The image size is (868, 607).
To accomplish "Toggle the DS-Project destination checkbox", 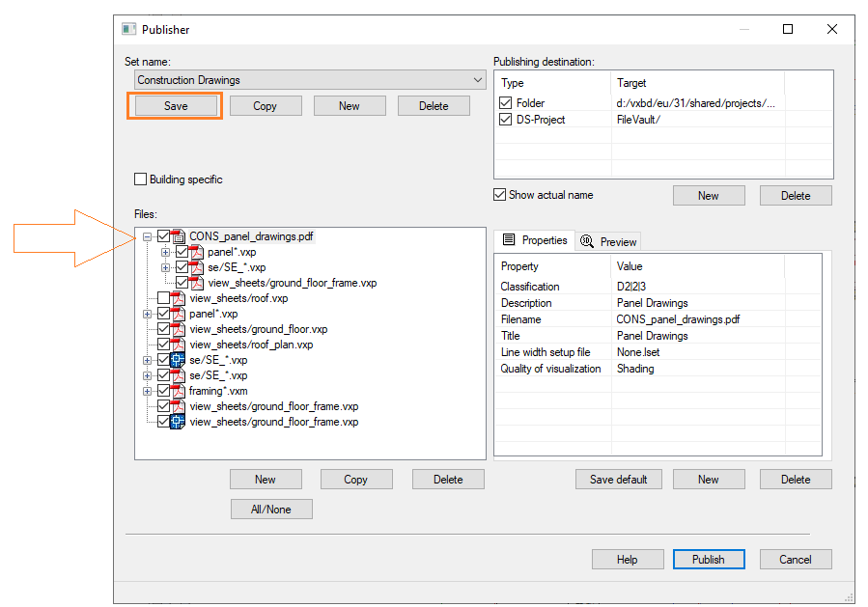I will 506,120.
